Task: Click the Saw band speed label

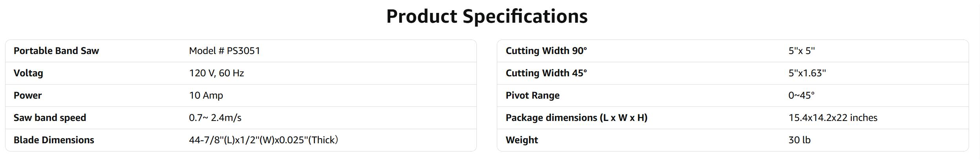Action: tap(50, 118)
